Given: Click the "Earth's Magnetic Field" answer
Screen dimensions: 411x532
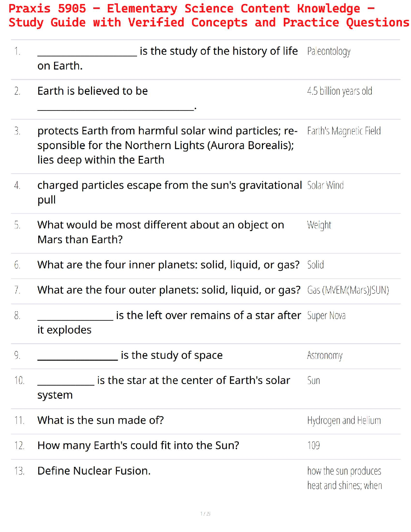Looking at the screenshot, I should point(344,131).
